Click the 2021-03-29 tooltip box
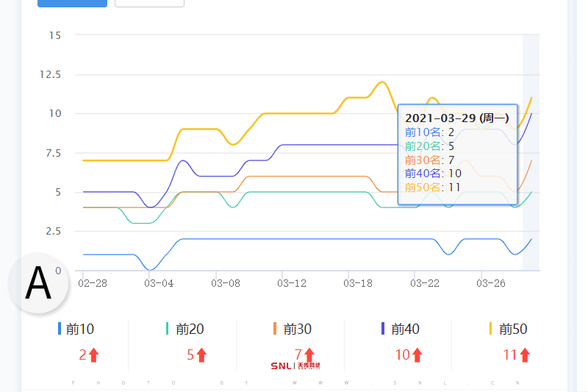588x392 pixels. point(456,154)
